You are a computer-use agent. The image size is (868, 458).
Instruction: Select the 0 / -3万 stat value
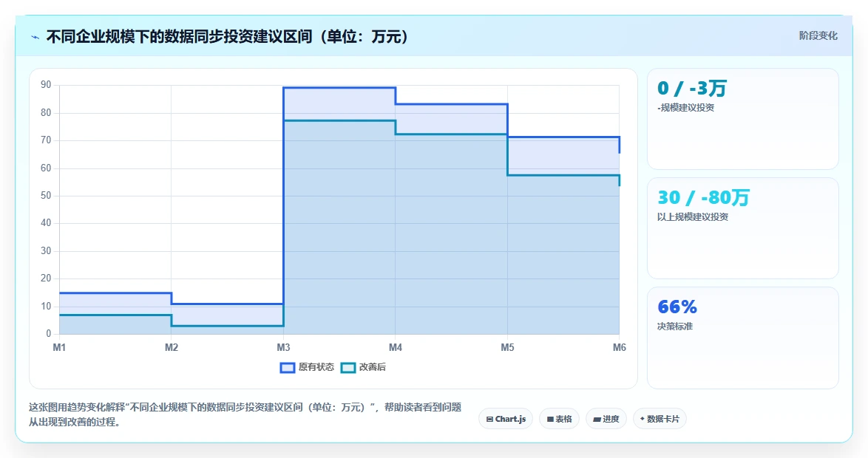pos(691,88)
